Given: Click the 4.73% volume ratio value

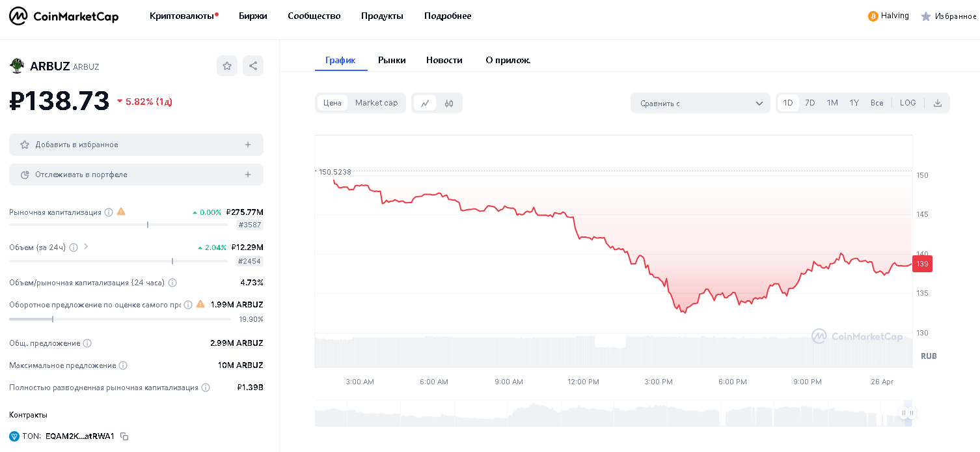Looking at the screenshot, I should pos(252,283).
